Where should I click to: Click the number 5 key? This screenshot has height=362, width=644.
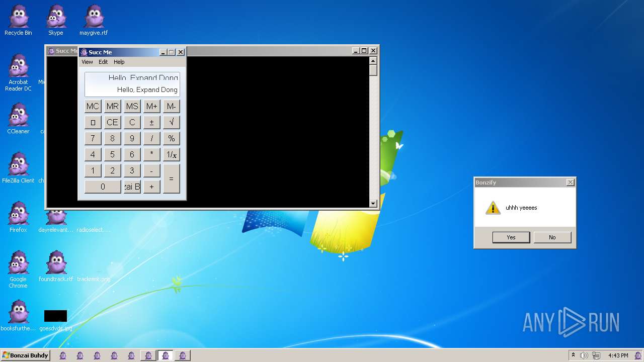[x=112, y=154]
